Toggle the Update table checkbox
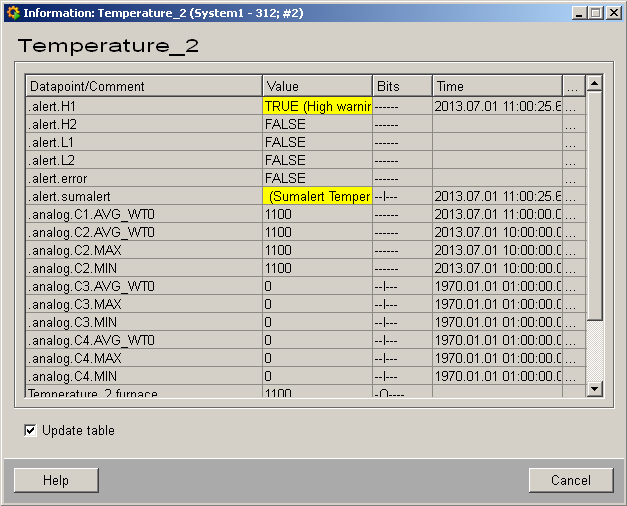The height and width of the screenshot is (506, 627). pyautogui.click(x=32, y=430)
